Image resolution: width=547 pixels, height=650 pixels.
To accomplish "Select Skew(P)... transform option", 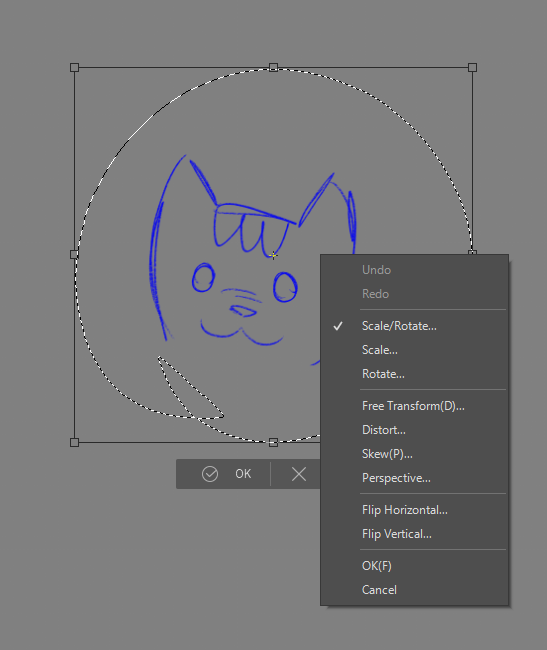I will (x=414, y=454).
